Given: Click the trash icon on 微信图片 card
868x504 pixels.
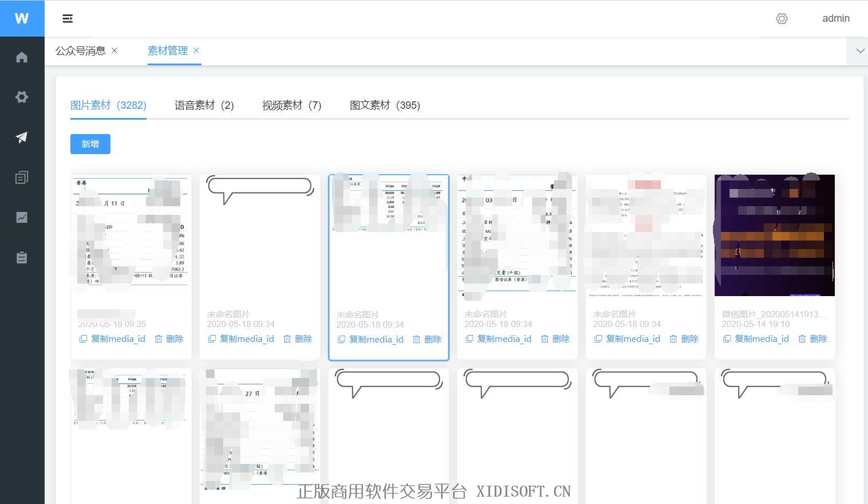Looking at the screenshot, I should coord(802,339).
